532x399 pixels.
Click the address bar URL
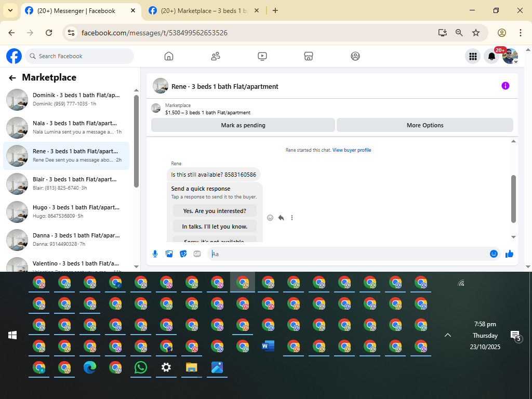pos(154,33)
